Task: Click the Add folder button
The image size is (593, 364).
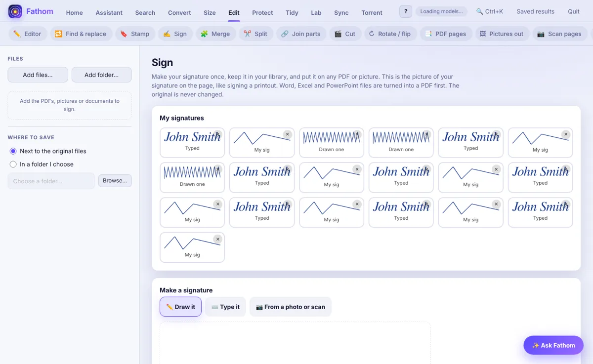Action: pyautogui.click(x=102, y=75)
